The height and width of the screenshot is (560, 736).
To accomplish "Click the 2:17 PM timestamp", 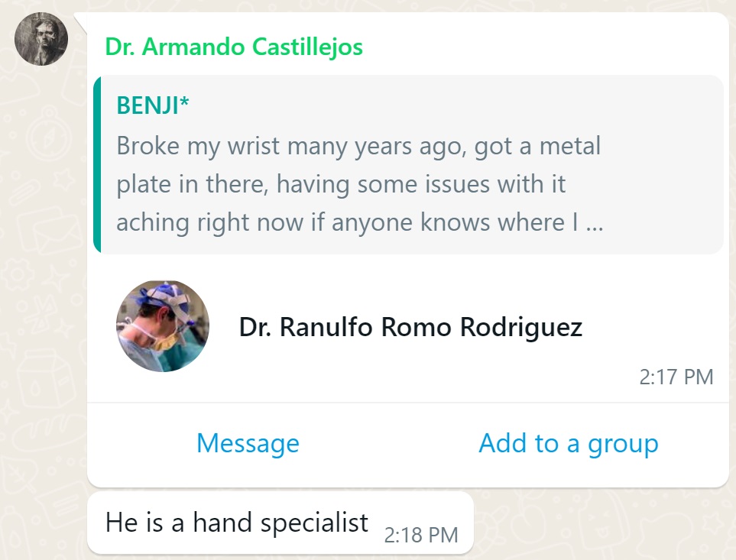I will [676, 377].
